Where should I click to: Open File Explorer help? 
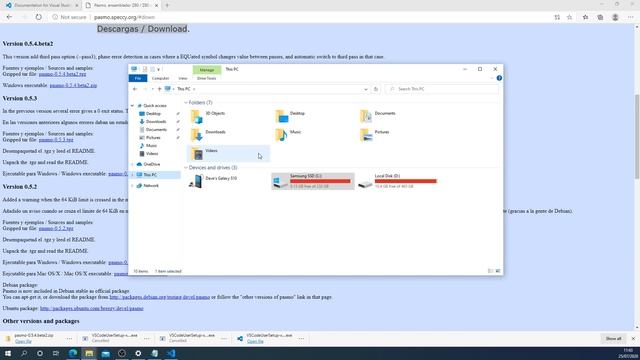pyautogui.click(x=499, y=78)
